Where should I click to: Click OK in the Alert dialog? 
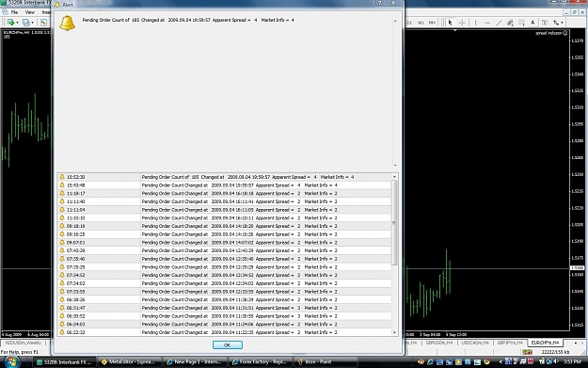228,345
